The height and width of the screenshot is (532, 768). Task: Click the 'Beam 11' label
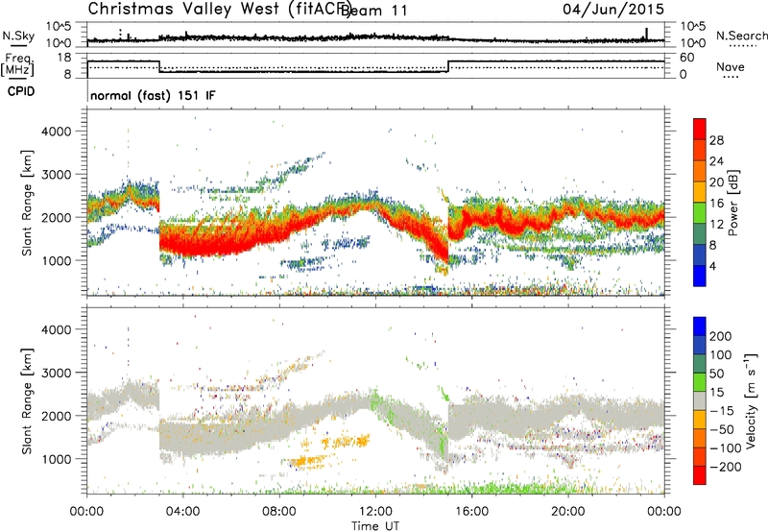pos(374,11)
